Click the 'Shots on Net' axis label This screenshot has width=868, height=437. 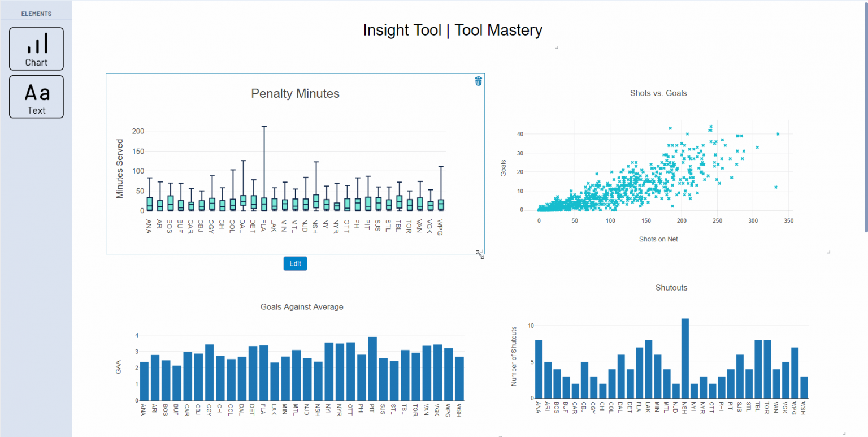[659, 239]
